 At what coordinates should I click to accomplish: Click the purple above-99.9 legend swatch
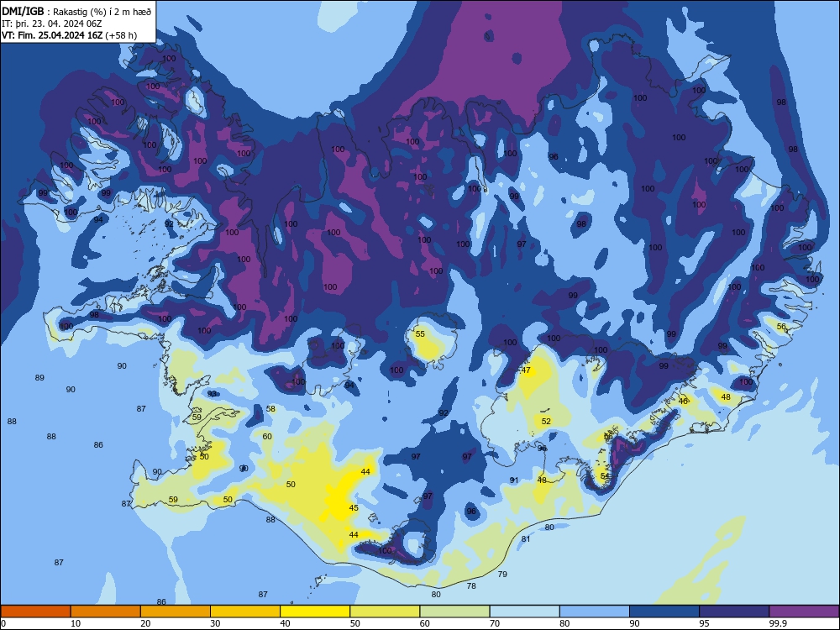804,612
